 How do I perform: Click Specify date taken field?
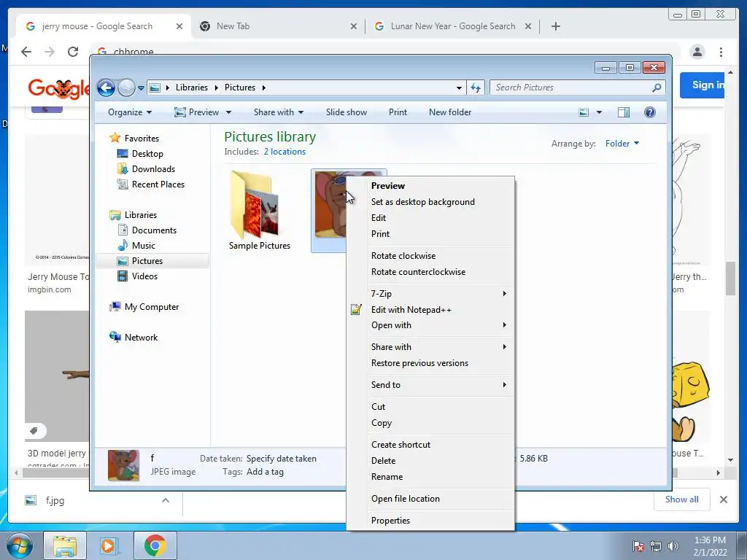[282, 459]
